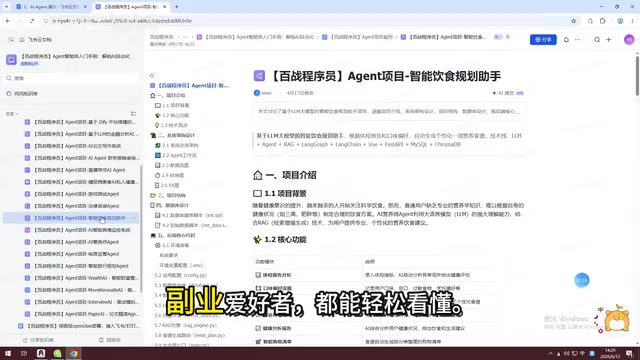Open 回收站 recycle bin

point(110,340)
